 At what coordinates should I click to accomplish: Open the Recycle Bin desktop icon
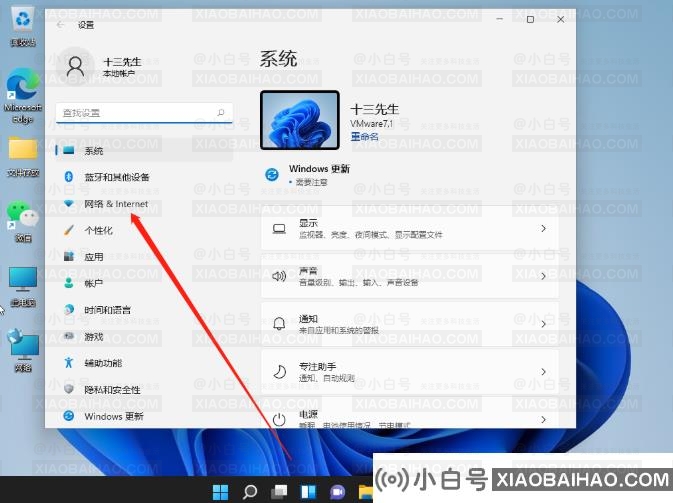point(22,27)
